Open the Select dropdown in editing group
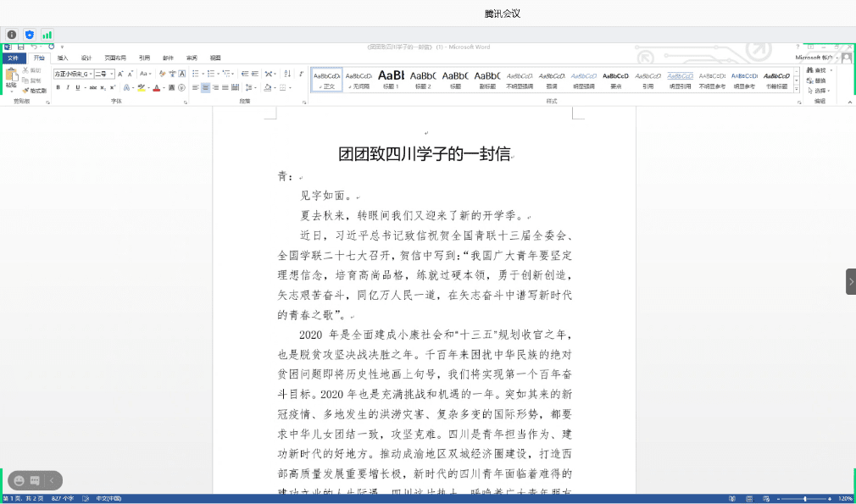This screenshot has width=856, height=504. coord(819,91)
